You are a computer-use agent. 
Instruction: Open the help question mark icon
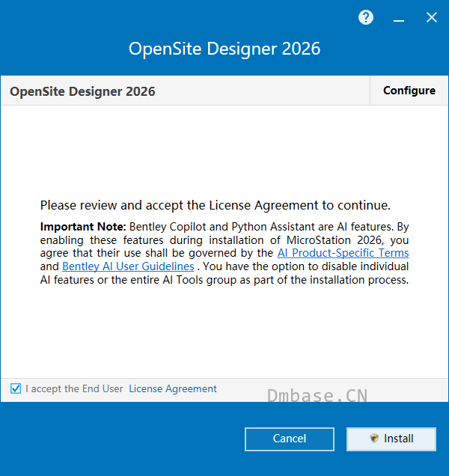366,18
